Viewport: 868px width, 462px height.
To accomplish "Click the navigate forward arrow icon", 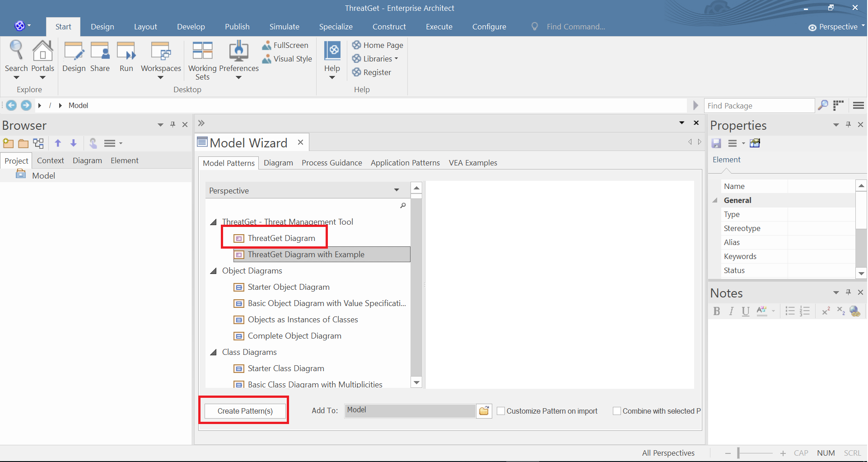I will tap(26, 105).
